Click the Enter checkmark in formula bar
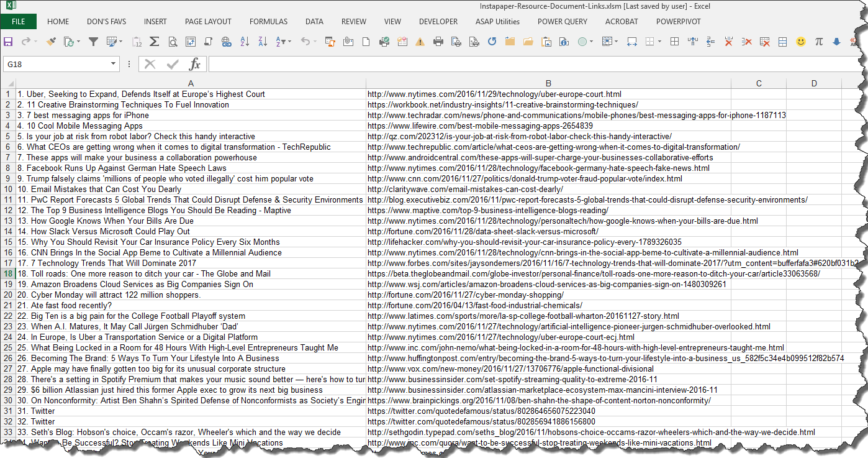The width and height of the screenshot is (868, 458). click(173, 64)
